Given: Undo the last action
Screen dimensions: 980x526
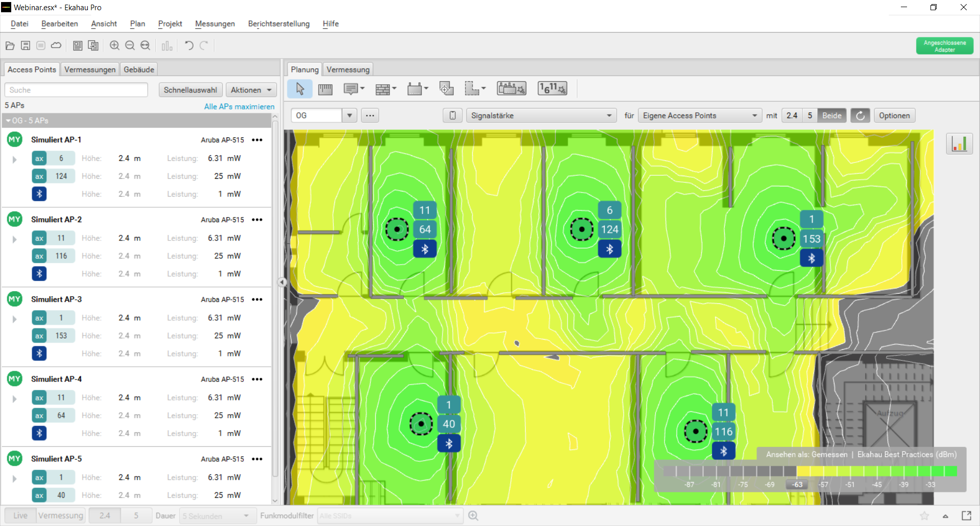Looking at the screenshot, I should pos(189,45).
